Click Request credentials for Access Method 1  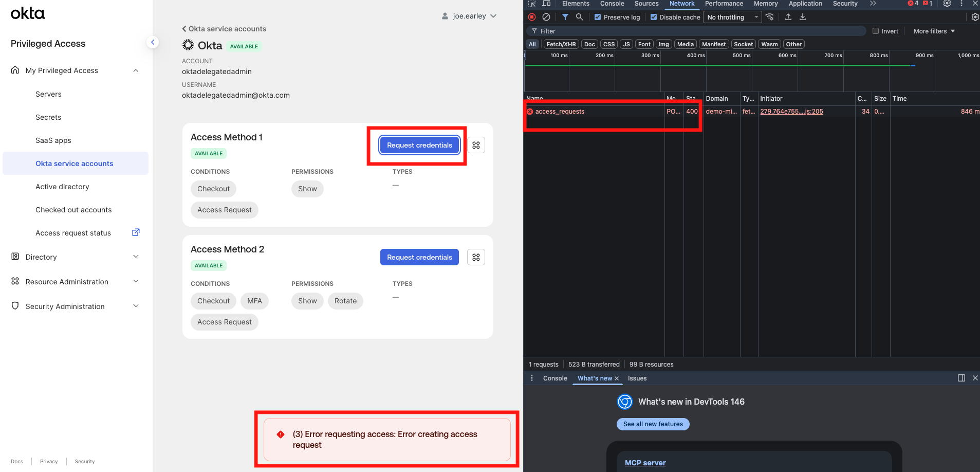tap(419, 145)
